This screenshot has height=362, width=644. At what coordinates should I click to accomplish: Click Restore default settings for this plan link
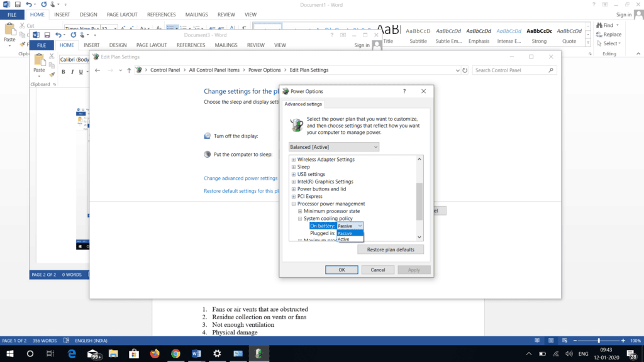[241, 191]
